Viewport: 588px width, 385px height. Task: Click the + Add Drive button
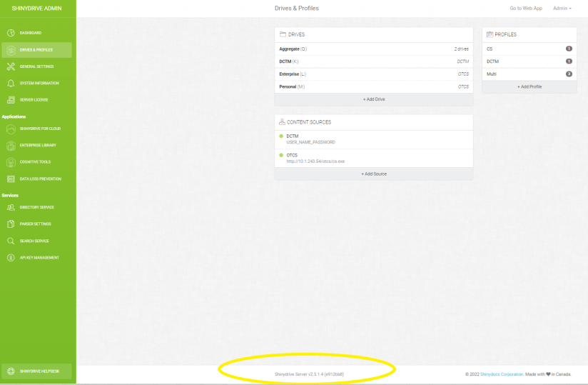click(x=373, y=99)
